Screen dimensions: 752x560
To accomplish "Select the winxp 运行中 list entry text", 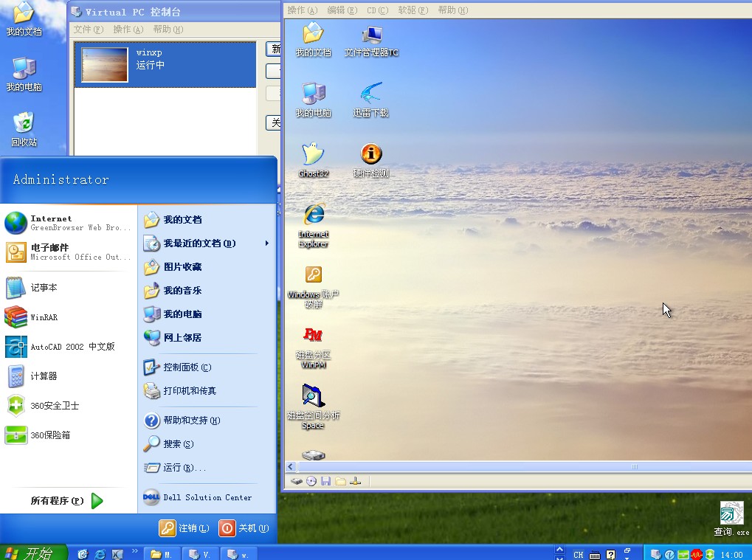I will (150, 58).
